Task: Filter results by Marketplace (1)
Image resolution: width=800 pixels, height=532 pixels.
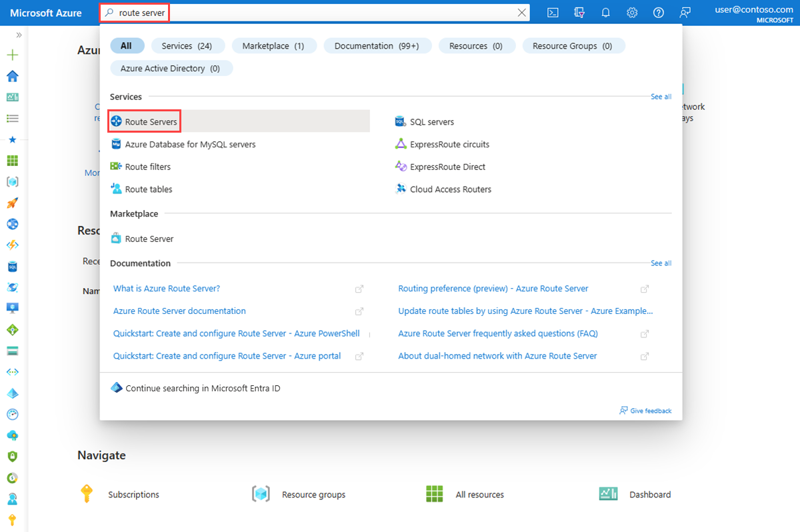Action: [273, 46]
